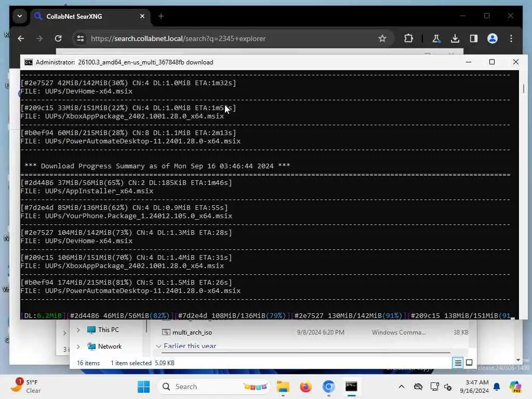Open the browser three-dot menu
This screenshot has height=399, width=532.
tap(511, 38)
